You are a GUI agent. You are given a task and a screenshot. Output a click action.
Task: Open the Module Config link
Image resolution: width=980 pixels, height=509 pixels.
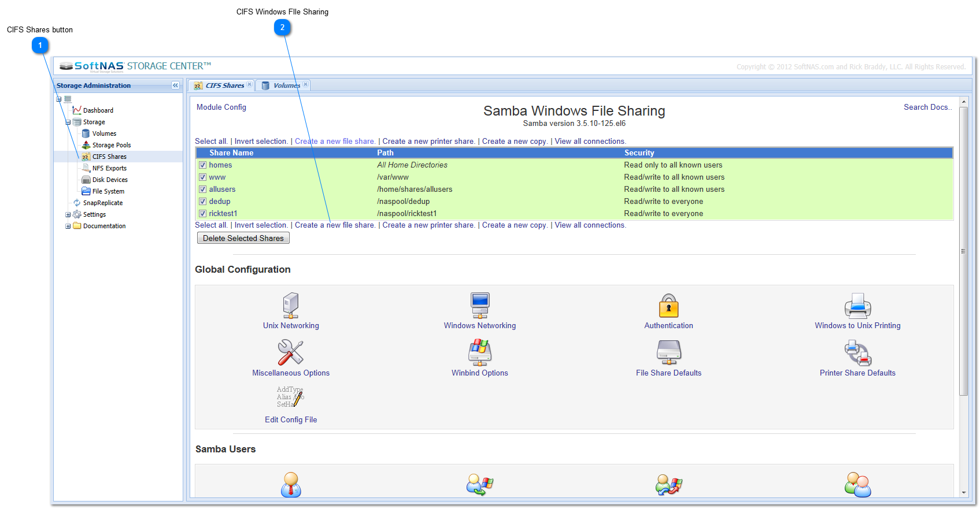[x=221, y=107]
